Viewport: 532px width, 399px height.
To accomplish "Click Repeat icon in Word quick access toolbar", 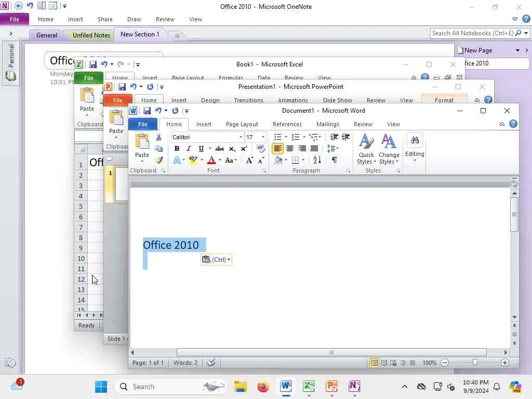I will pos(175,111).
